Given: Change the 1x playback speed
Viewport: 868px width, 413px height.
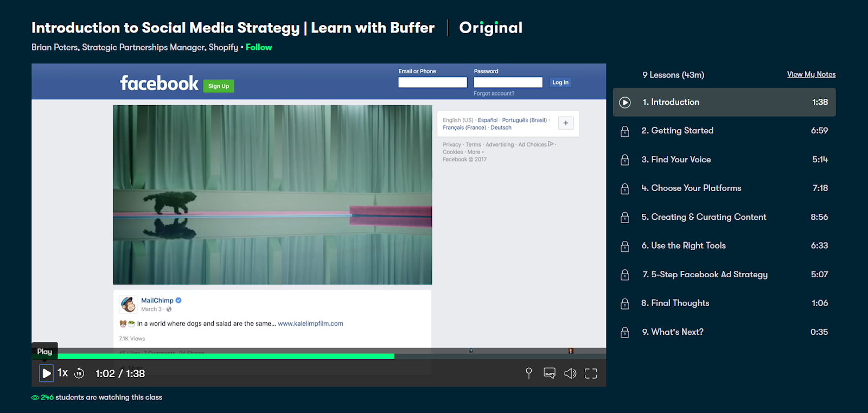Looking at the screenshot, I should [62, 373].
